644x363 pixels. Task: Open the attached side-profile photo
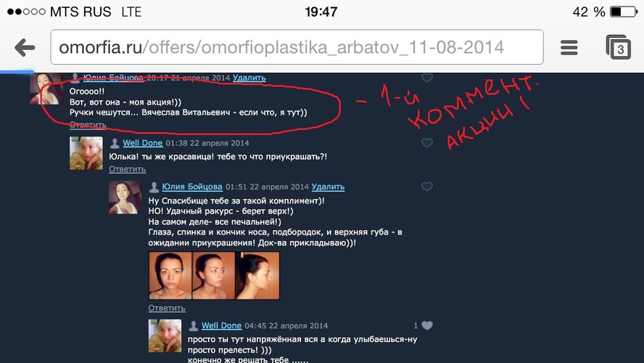click(257, 275)
